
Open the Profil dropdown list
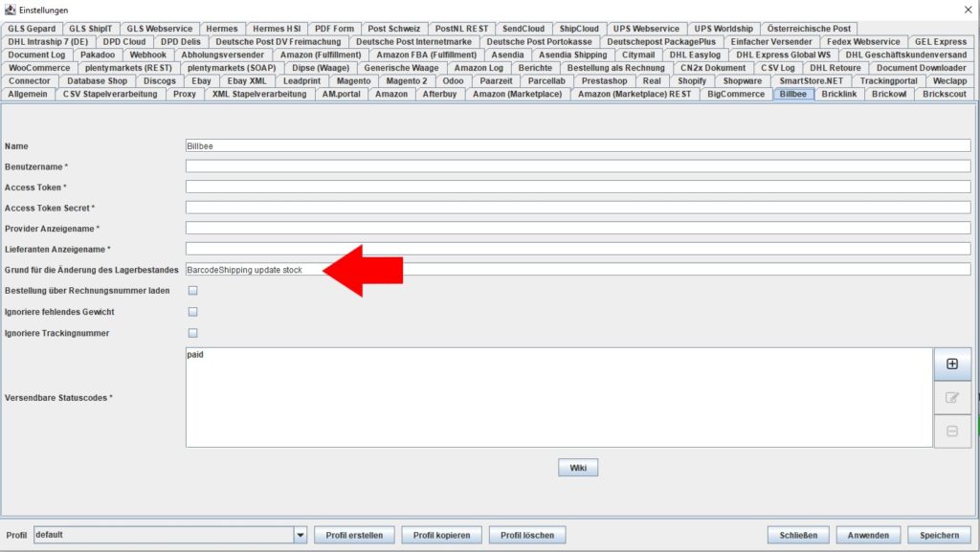[300, 535]
